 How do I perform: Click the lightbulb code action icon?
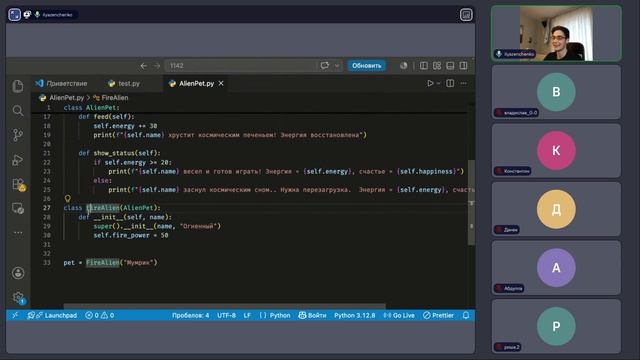68,198
